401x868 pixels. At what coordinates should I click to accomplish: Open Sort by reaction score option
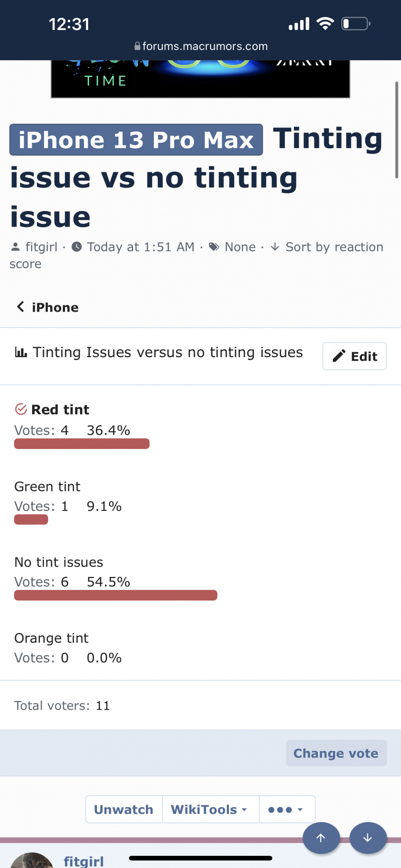tap(334, 247)
